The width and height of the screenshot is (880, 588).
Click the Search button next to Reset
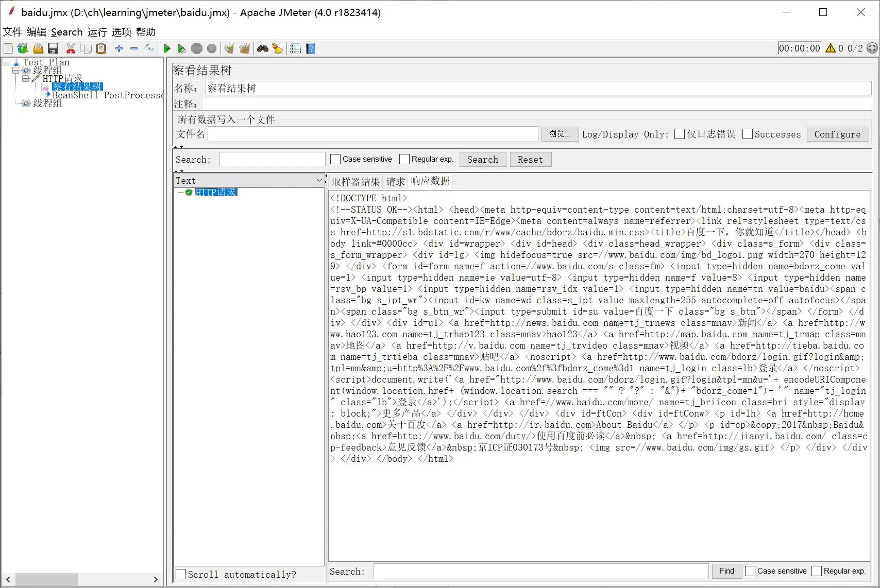tap(483, 159)
